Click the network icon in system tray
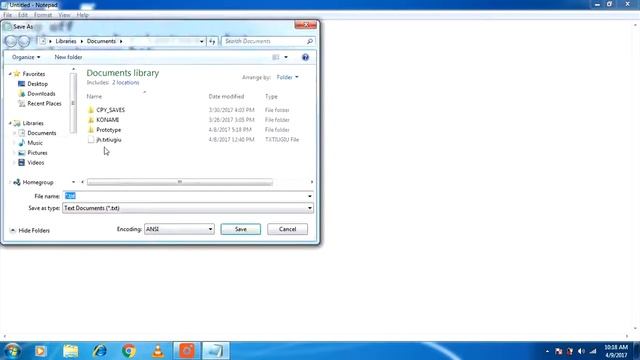The height and width of the screenshot is (360, 640). click(x=593, y=351)
